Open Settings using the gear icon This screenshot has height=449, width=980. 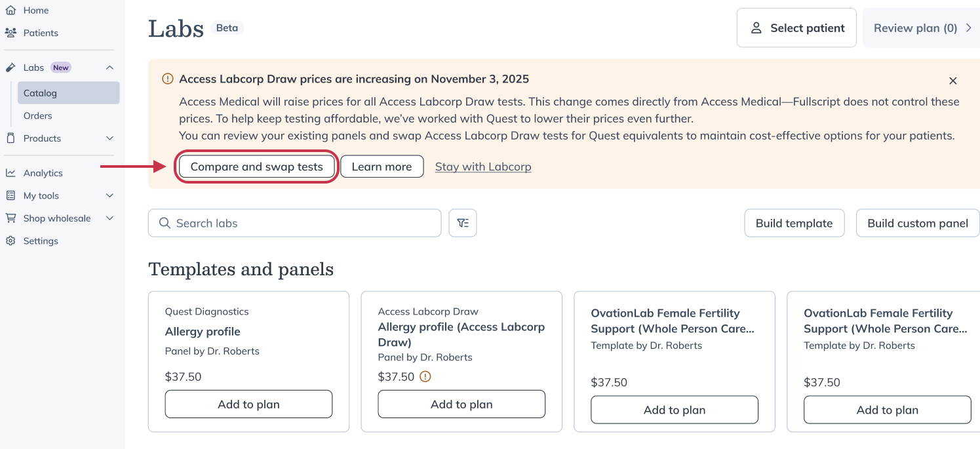pos(11,241)
